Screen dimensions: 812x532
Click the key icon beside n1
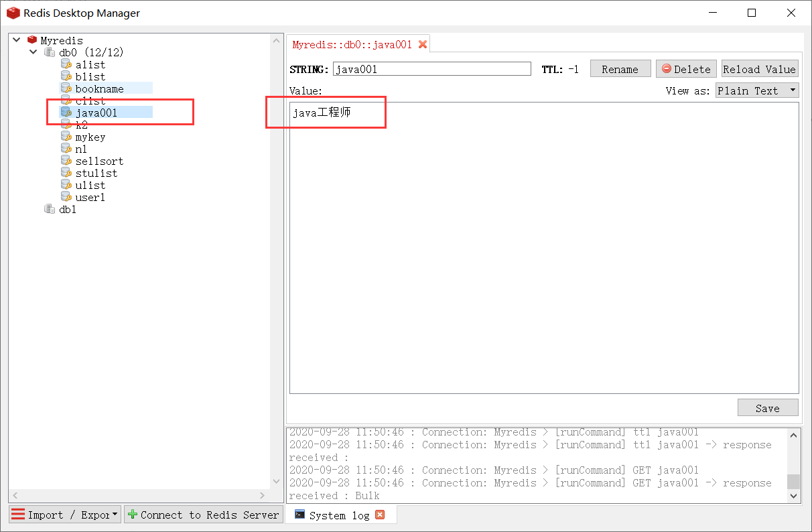[66, 149]
